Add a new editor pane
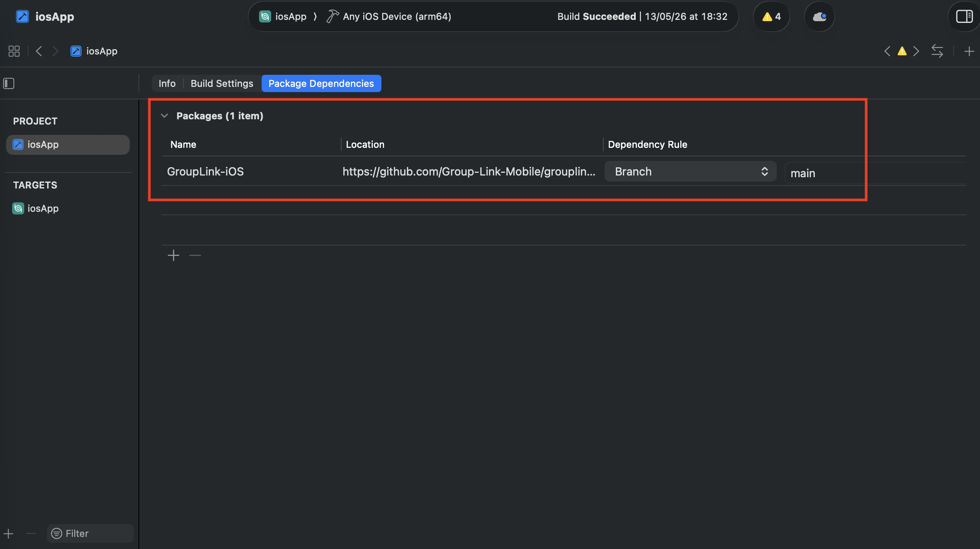The height and width of the screenshot is (549, 980). tap(969, 51)
